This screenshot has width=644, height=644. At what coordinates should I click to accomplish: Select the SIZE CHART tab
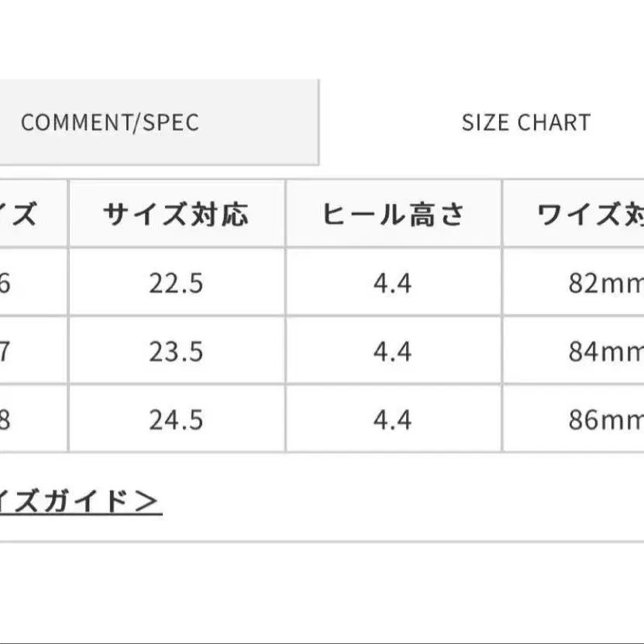click(x=525, y=122)
